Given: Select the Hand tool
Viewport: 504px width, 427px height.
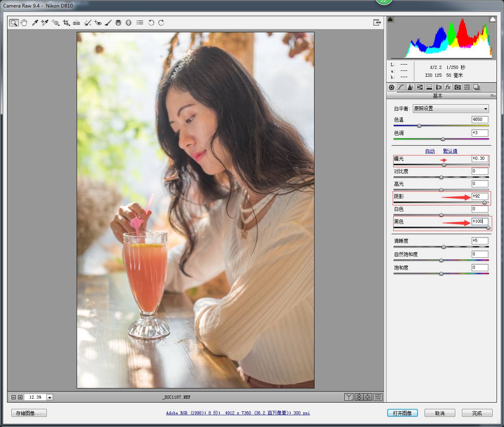Looking at the screenshot, I should (x=24, y=23).
